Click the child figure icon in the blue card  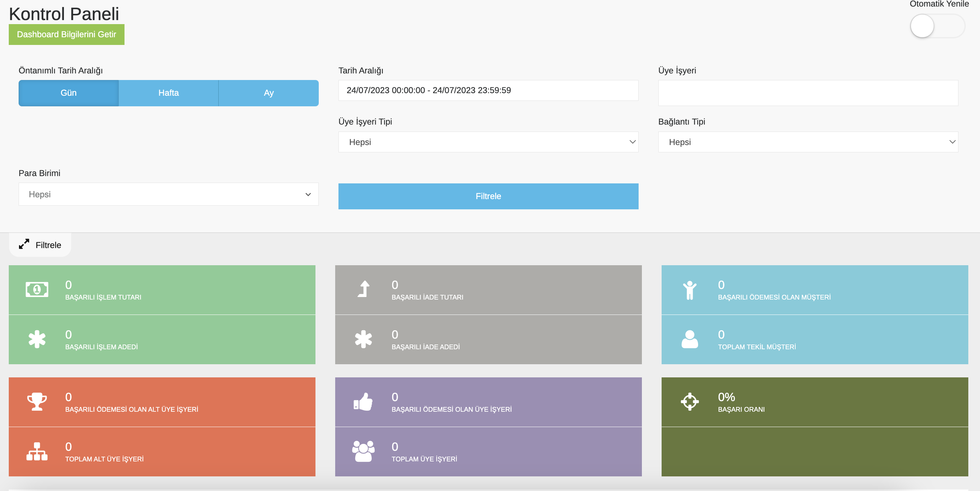(689, 290)
